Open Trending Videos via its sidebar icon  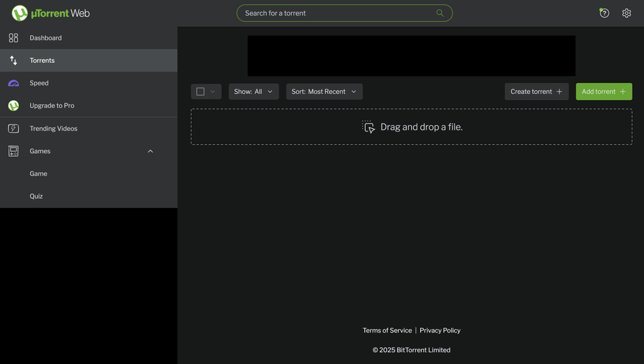tap(13, 128)
